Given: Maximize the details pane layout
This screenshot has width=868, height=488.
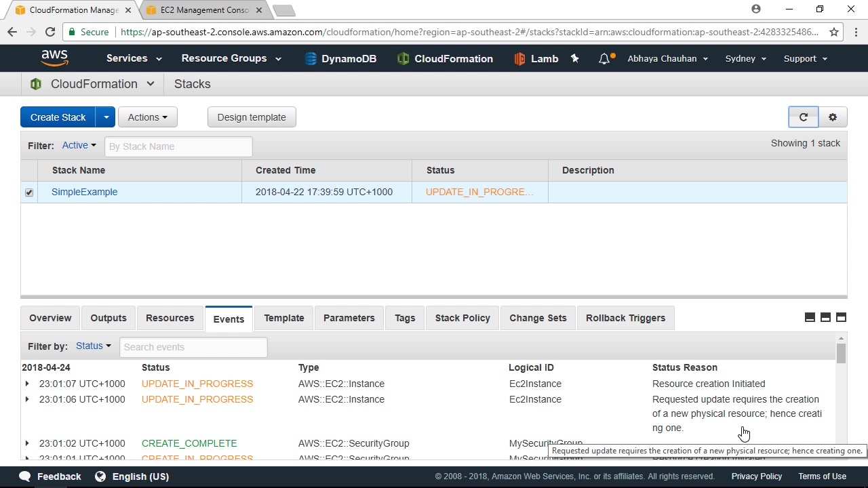Looking at the screenshot, I should 841,318.
